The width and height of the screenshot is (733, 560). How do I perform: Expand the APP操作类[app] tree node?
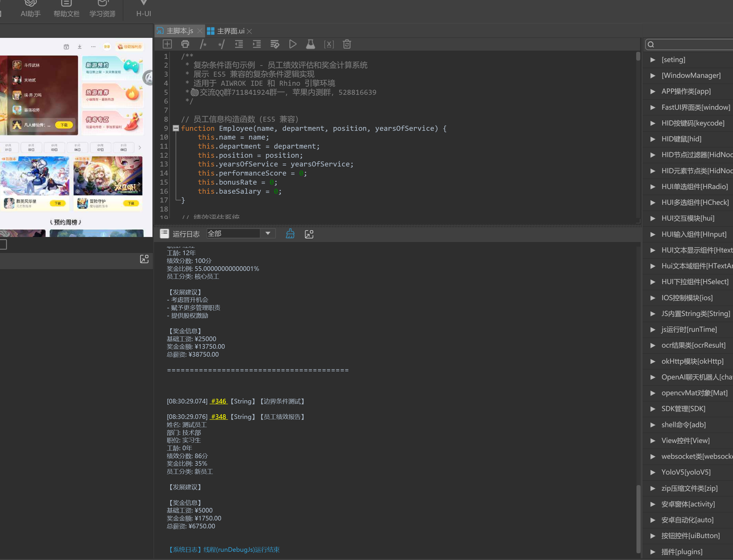[x=653, y=91]
